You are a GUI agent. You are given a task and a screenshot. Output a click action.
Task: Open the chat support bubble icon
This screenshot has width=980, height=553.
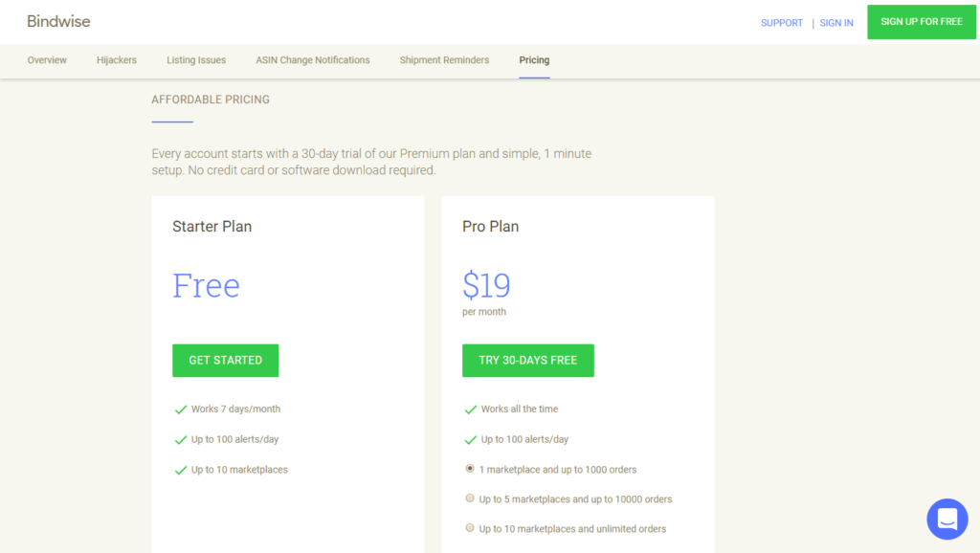click(947, 519)
